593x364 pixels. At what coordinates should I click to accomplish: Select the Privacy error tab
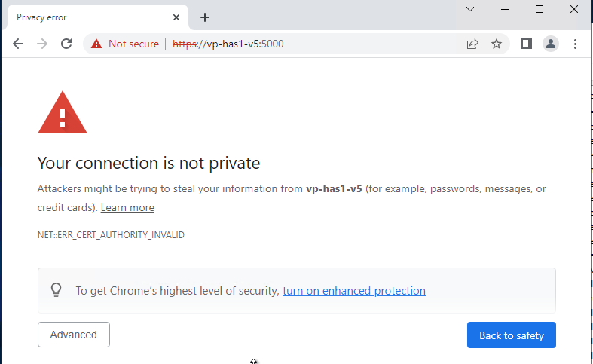(83, 17)
